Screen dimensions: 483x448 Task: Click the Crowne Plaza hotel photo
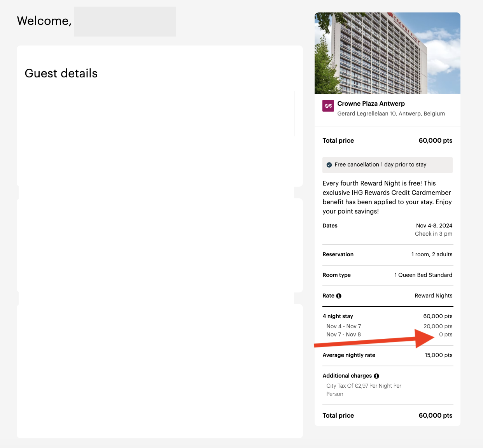click(387, 53)
